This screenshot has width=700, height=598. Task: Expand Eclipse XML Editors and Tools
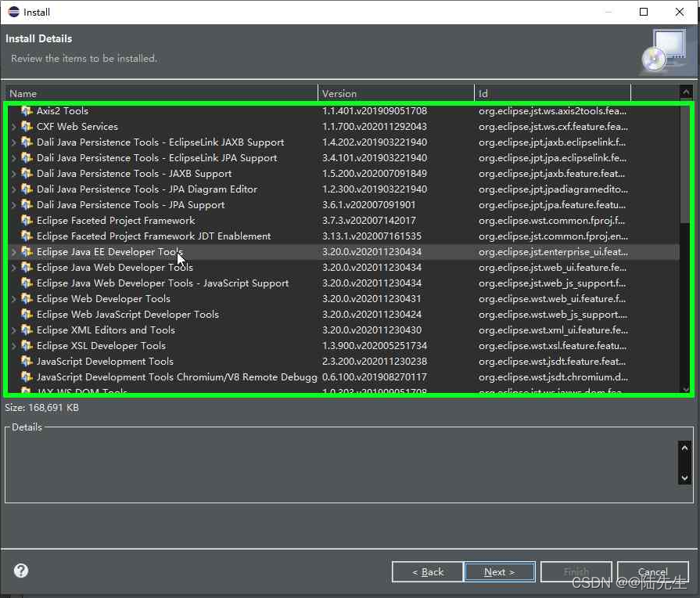tap(16, 330)
